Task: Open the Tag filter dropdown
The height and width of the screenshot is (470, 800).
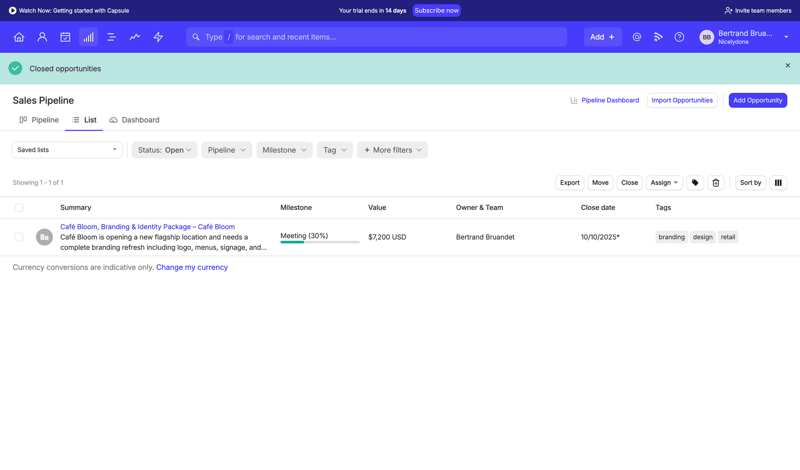Action: coord(335,150)
